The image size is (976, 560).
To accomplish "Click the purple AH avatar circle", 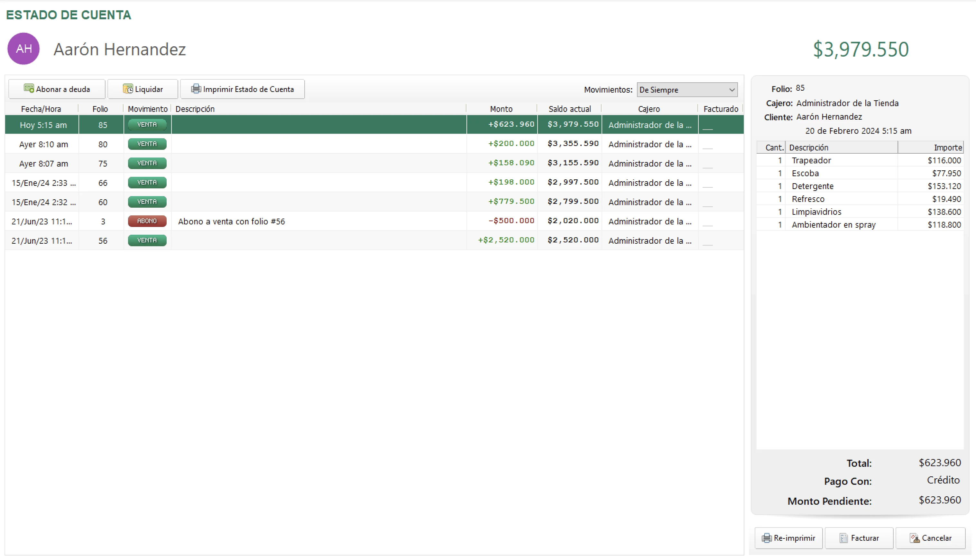I will (x=23, y=49).
